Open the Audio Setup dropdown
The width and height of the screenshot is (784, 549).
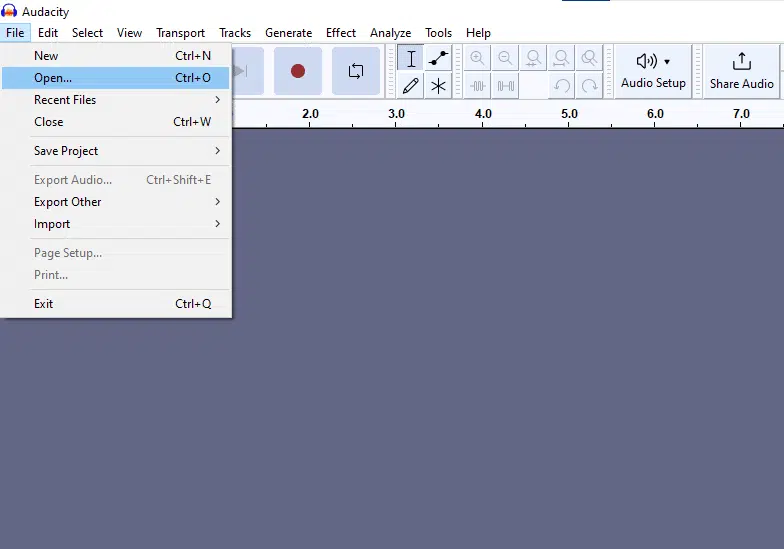(x=653, y=71)
